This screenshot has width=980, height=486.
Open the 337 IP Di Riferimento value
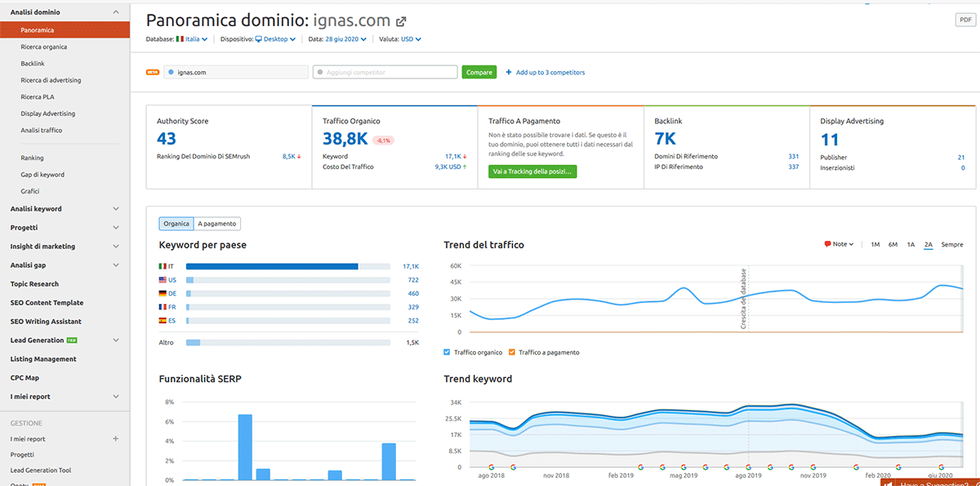[794, 167]
